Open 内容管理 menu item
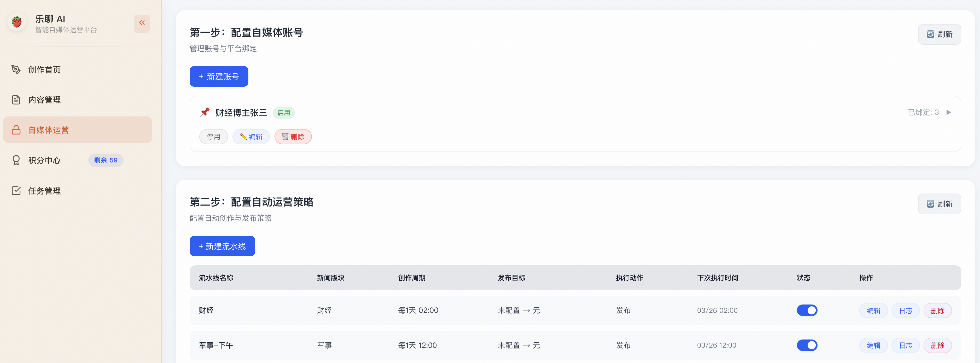980x363 pixels. pos(44,100)
